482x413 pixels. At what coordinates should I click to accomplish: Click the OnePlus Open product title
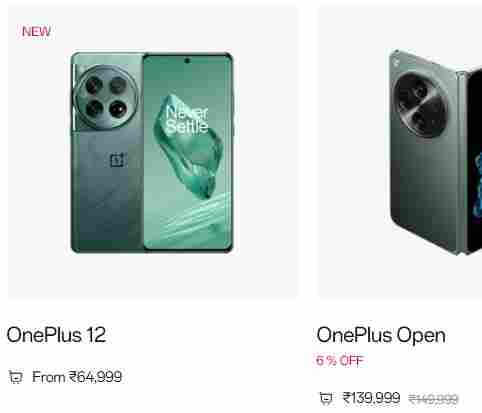click(381, 335)
